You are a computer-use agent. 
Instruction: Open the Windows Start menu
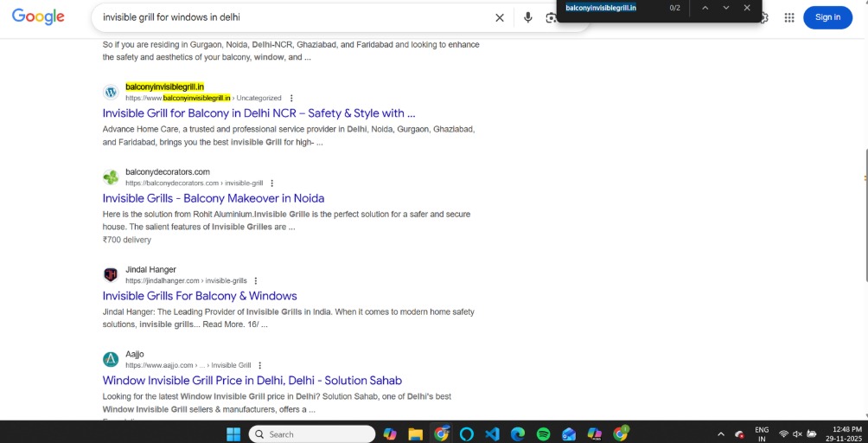tap(233, 433)
